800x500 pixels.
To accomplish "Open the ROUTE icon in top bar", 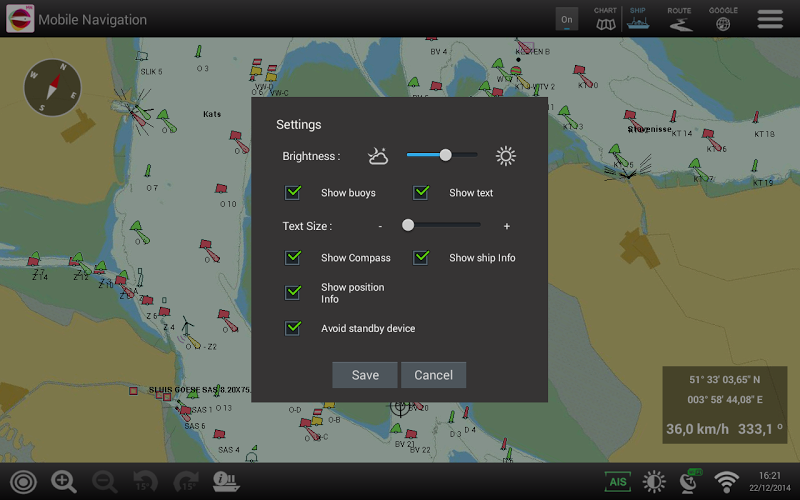I will click(x=679, y=19).
